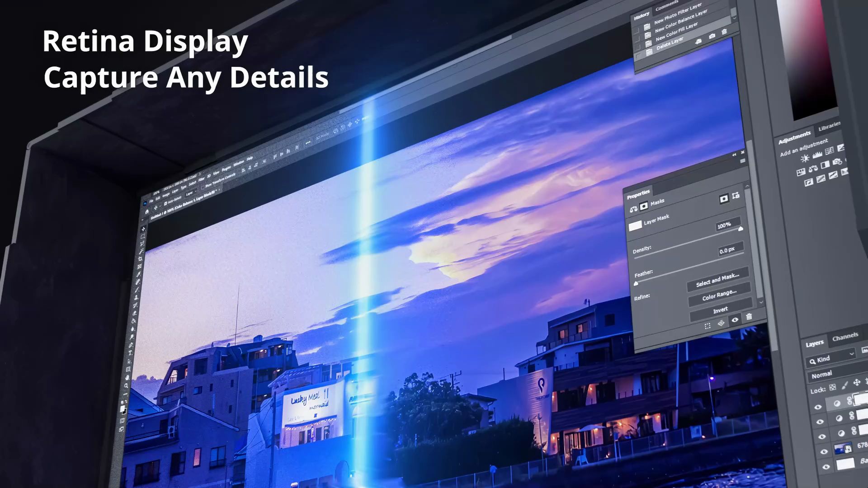
Task: Add a Color Balance adjustment
Action: [x=813, y=169]
